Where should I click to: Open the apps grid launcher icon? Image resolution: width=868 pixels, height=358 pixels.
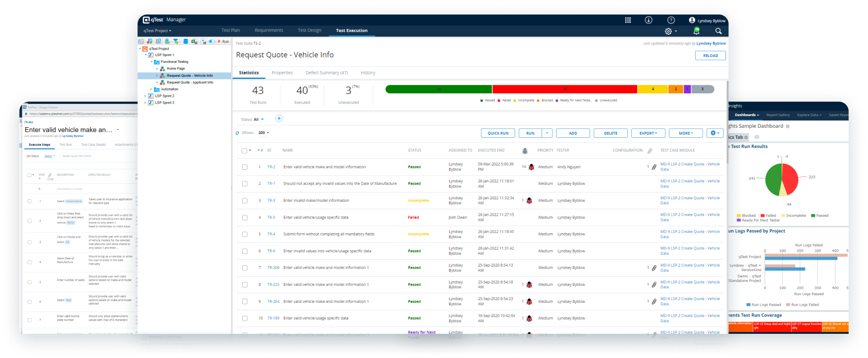[x=628, y=20]
